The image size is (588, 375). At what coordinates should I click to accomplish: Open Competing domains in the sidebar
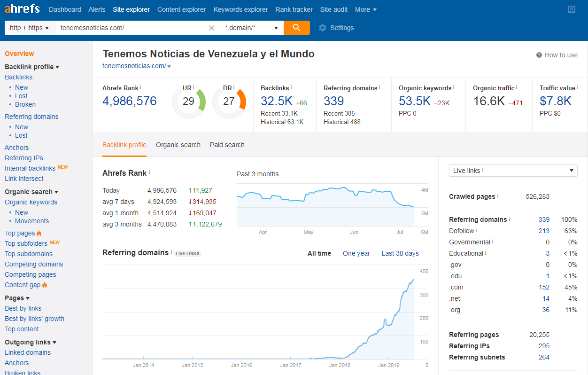pyautogui.click(x=34, y=264)
